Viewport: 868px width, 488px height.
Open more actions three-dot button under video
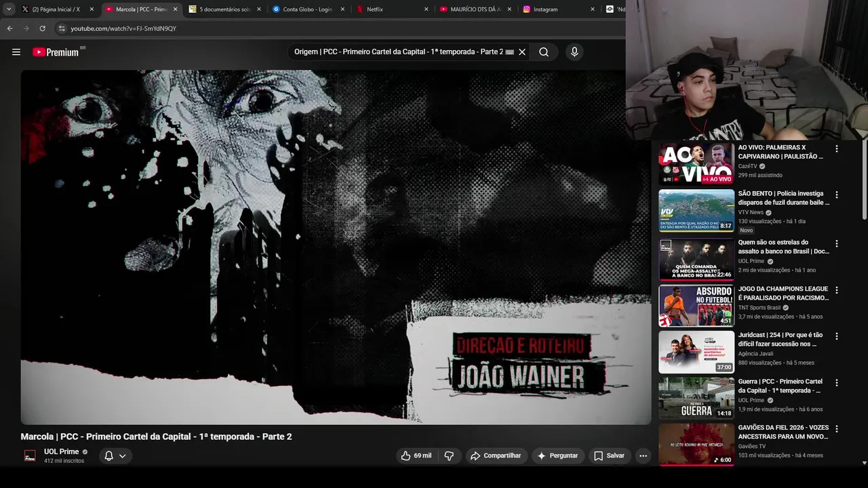coord(644,455)
